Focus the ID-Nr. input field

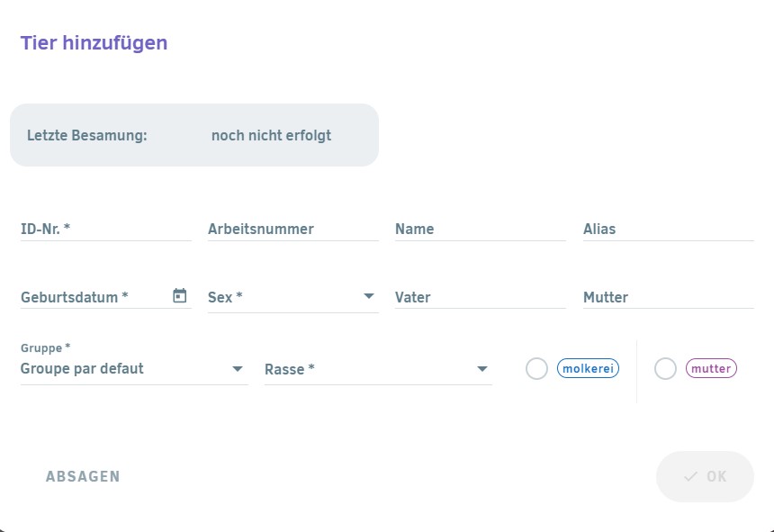tap(105, 229)
